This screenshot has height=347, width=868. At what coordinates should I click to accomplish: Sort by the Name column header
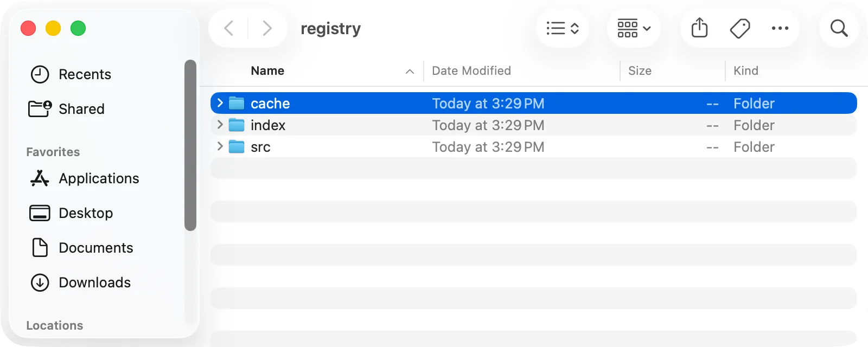(267, 71)
